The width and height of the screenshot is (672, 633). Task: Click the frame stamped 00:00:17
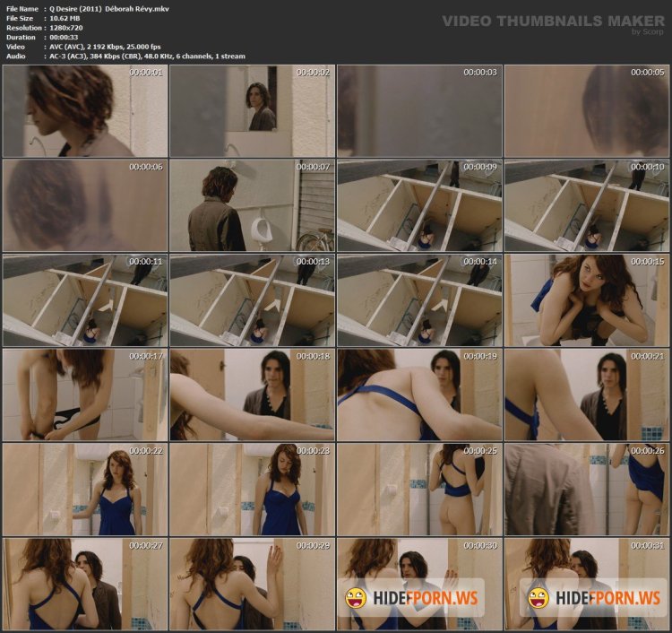click(x=85, y=395)
